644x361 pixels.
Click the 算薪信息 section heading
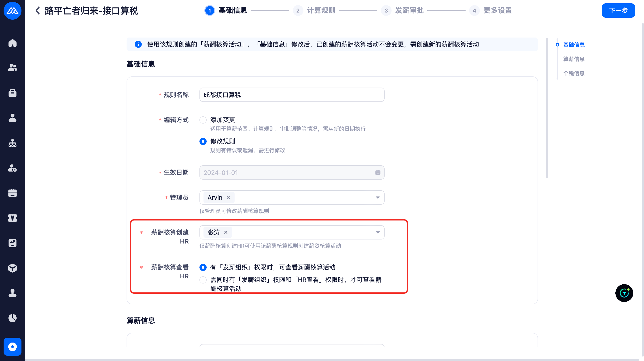[x=141, y=321]
